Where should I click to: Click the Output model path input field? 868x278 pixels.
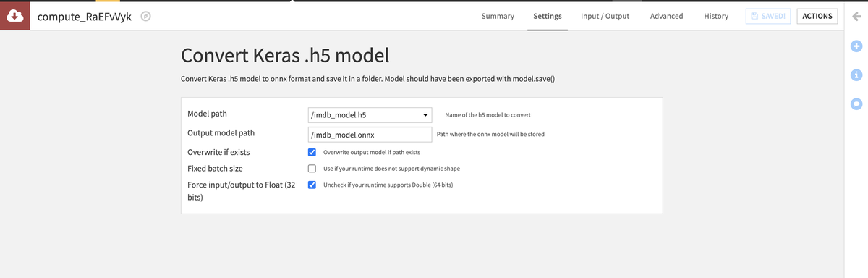[x=370, y=135]
